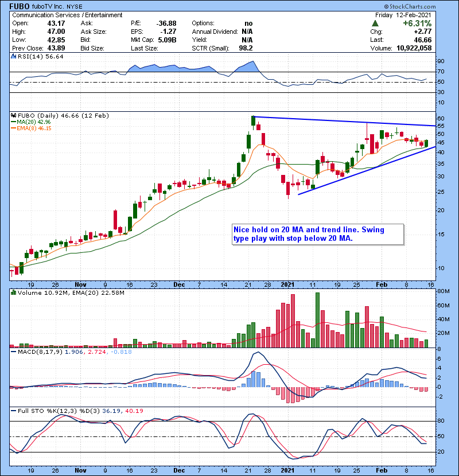Click the FUBO ticker symbol title
The width and height of the screenshot is (459, 476).
pyautogui.click(x=20, y=6)
